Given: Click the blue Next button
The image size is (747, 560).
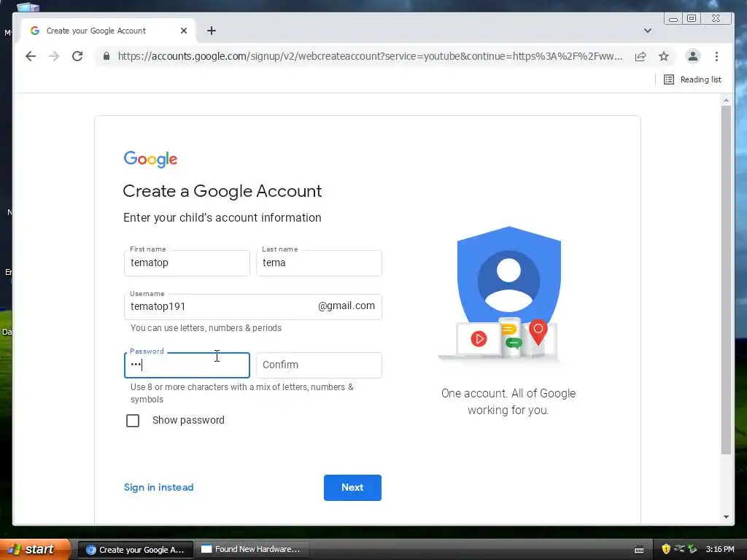Looking at the screenshot, I should coord(352,488).
